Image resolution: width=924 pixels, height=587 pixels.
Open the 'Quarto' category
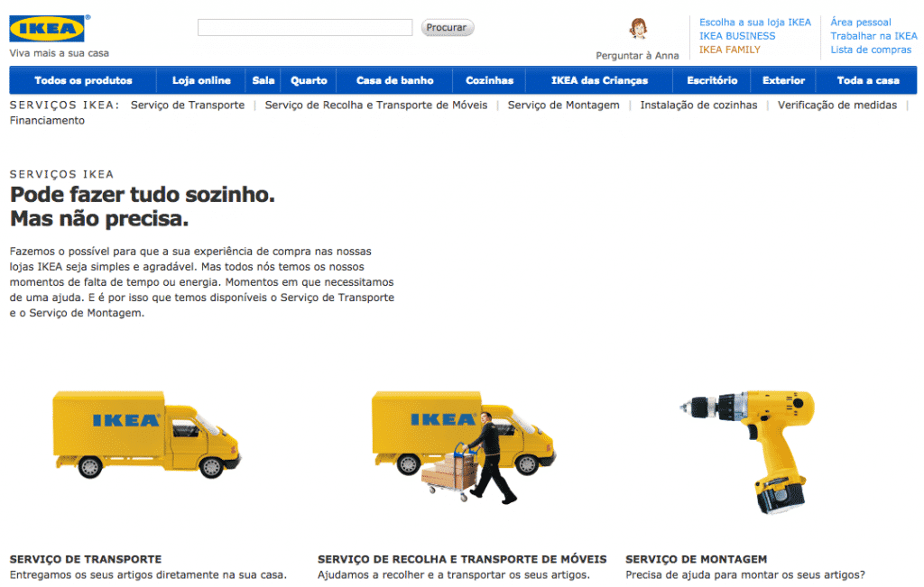coord(308,79)
